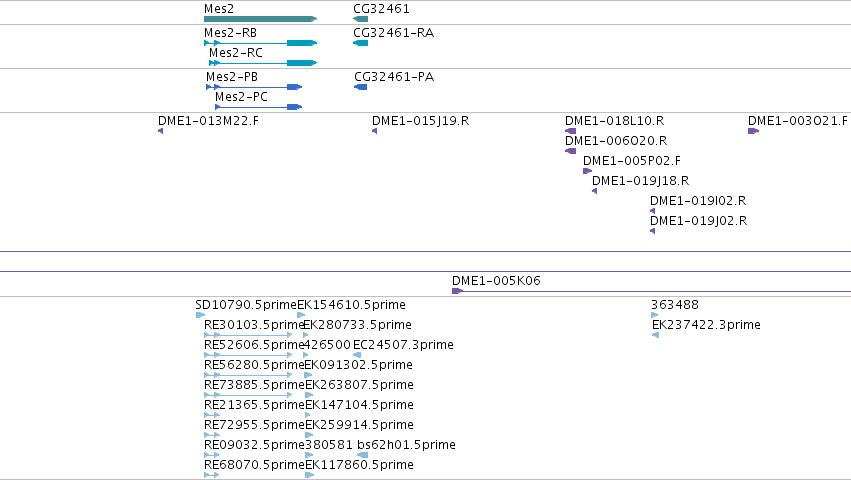The height and width of the screenshot is (480, 851).
Task: Select the Mes2-PB protein feature
Action: [254, 87]
